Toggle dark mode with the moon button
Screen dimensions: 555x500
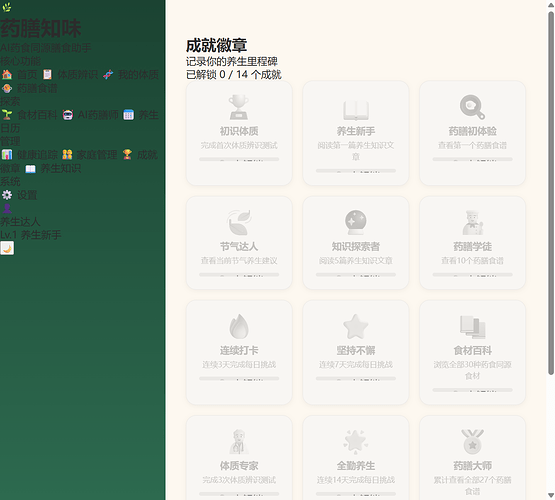7,248
